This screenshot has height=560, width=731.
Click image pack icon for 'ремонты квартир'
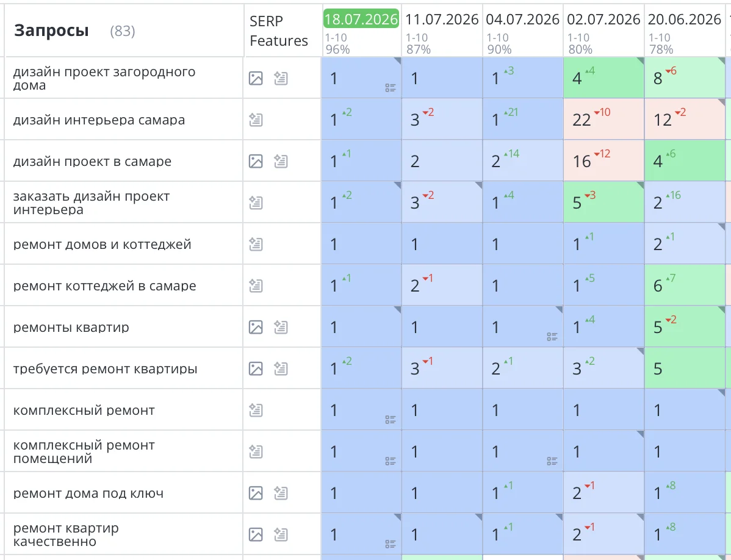256,327
